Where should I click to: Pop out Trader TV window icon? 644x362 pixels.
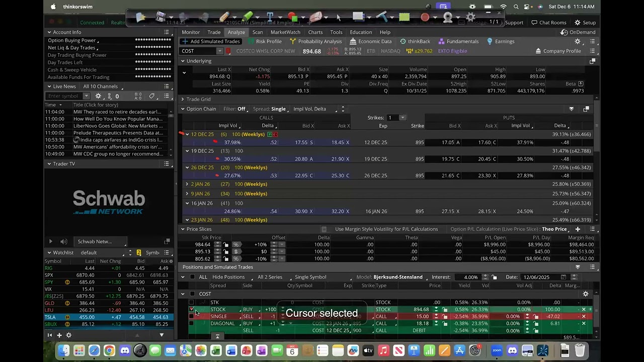[167, 242]
